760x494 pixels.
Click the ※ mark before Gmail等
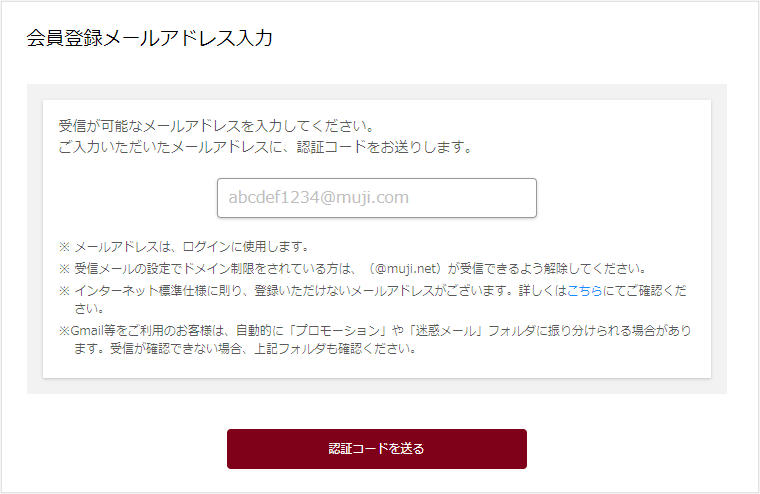pos(63,330)
